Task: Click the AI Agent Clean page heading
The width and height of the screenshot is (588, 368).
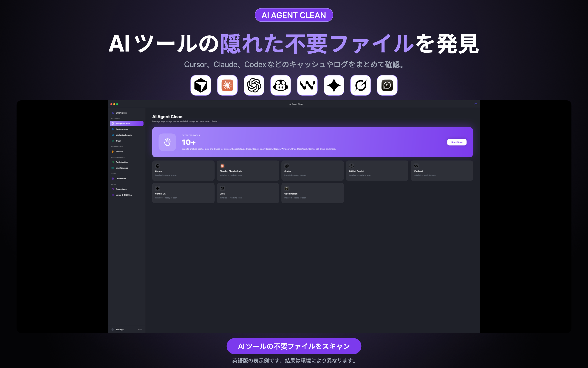Action: click(x=167, y=117)
